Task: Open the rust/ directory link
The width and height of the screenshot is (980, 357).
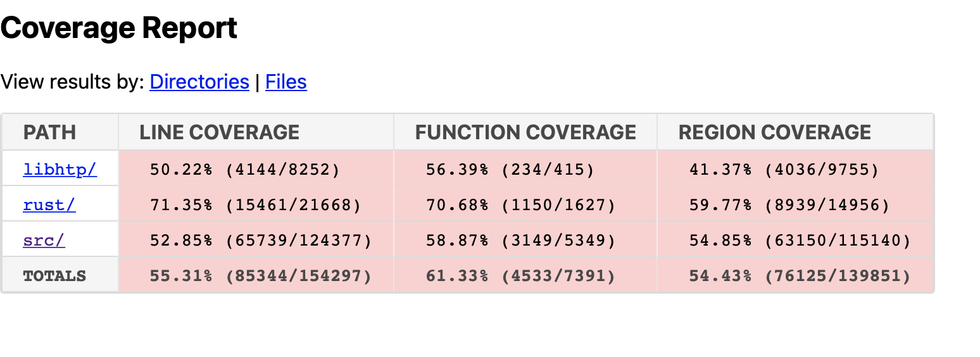Action: pos(49,204)
